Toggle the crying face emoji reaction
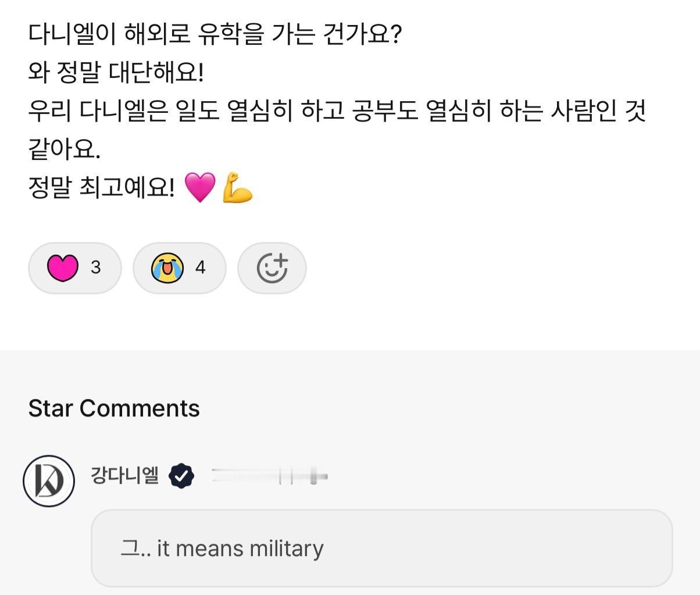The height and width of the screenshot is (595, 700). coord(179,268)
